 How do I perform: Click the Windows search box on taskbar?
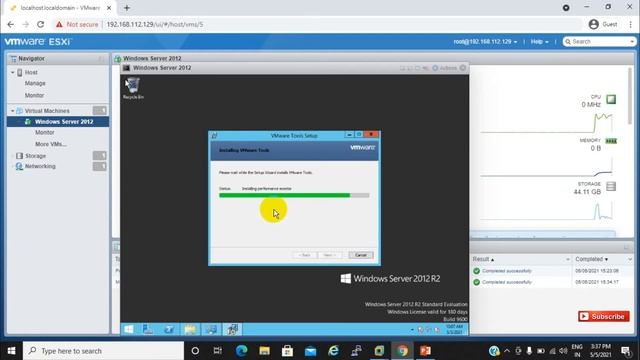pyautogui.click(x=103, y=351)
